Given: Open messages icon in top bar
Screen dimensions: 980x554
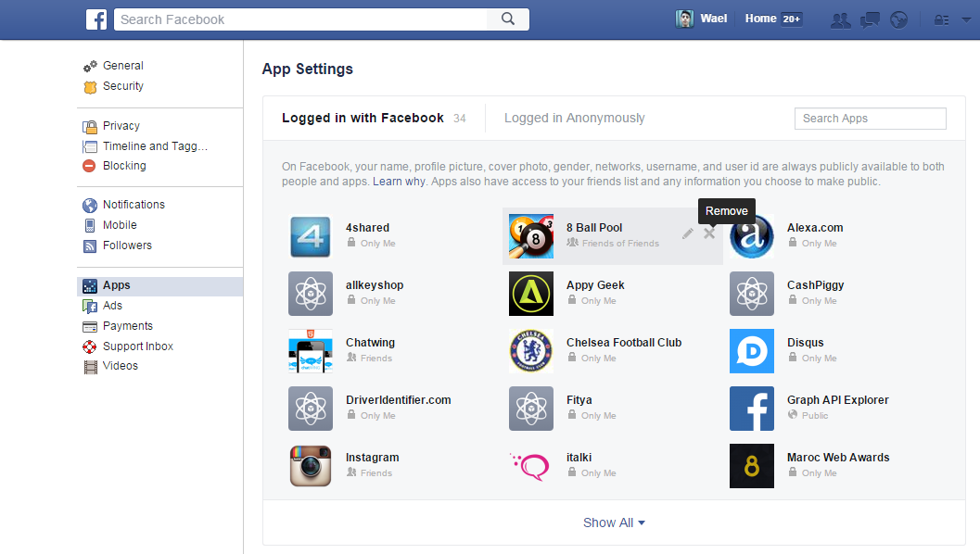Looking at the screenshot, I should click(870, 20).
